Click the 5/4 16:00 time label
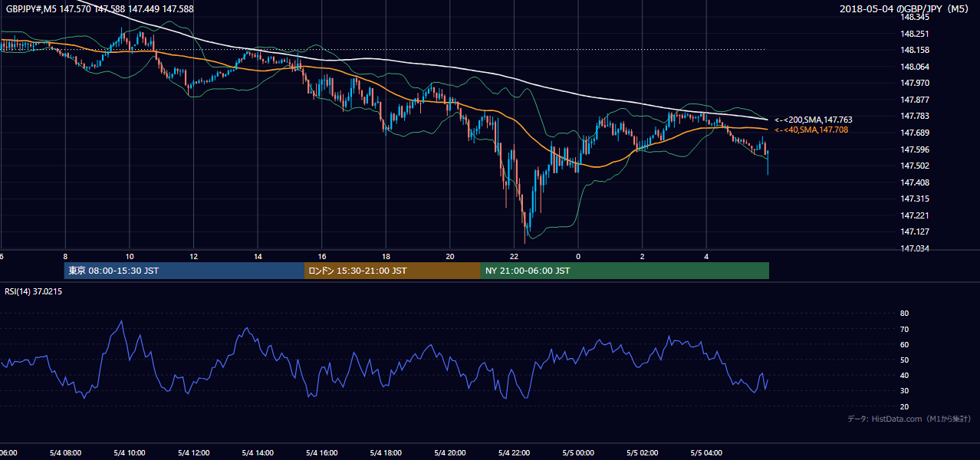The width and height of the screenshot is (980, 460). [x=321, y=453]
